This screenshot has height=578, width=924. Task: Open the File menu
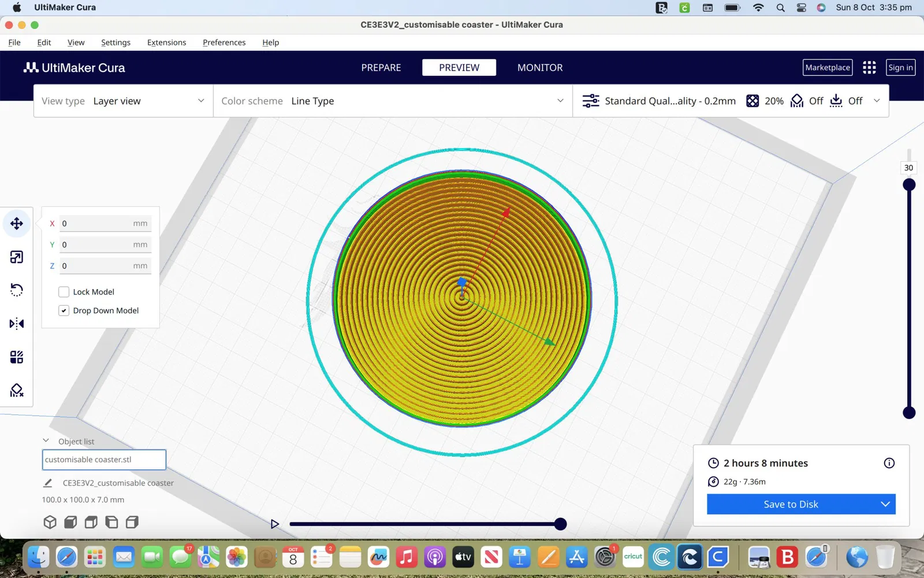pyautogui.click(x=14, y=42)
